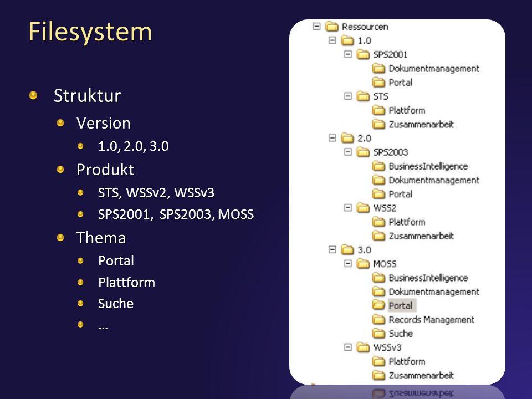Click the Filesystem slide title
This screenshot has width=532, height=399.
pyautogui.click(x=90, y=32)
